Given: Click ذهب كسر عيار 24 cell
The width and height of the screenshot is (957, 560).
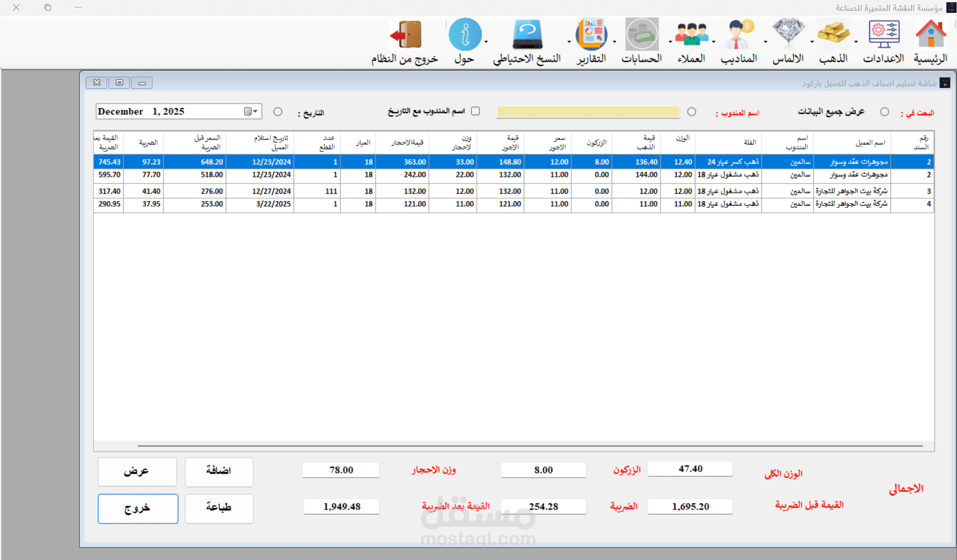Looking at the screenshot, I should pyautogui.click(x=729, y=162).
